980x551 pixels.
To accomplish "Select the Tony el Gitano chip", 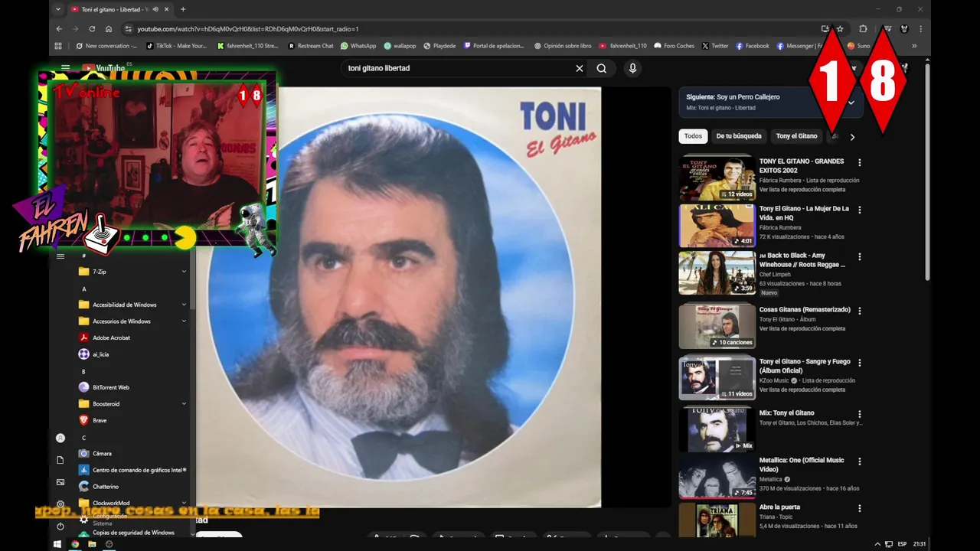I will tap(797, 136).
